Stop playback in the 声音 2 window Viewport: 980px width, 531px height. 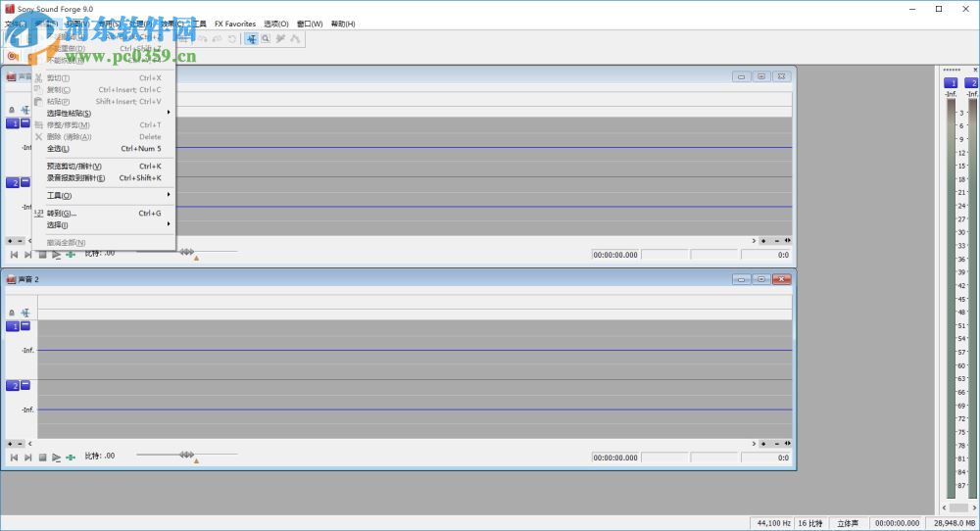point(42,458)
